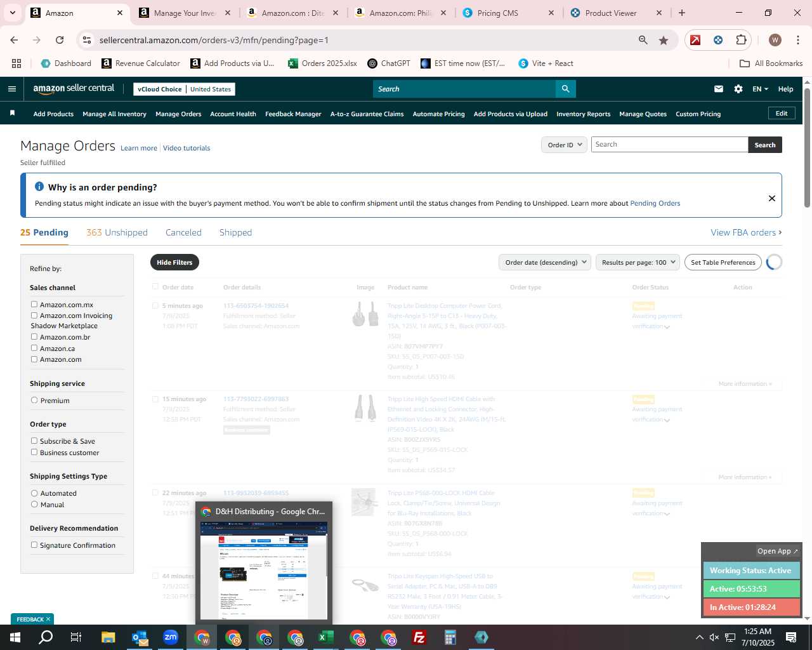
Task: Open the messages envelope icon
Action: click(719, 89)
